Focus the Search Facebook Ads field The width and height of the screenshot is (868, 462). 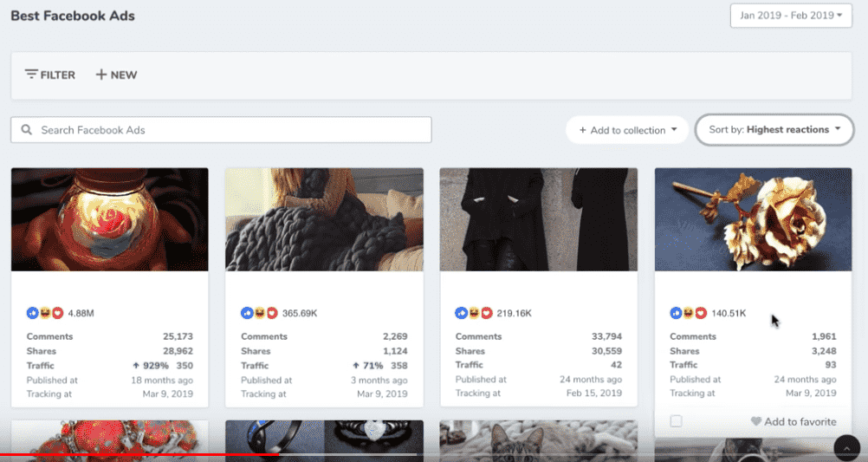pyautogui.click(x=221, y=130)
